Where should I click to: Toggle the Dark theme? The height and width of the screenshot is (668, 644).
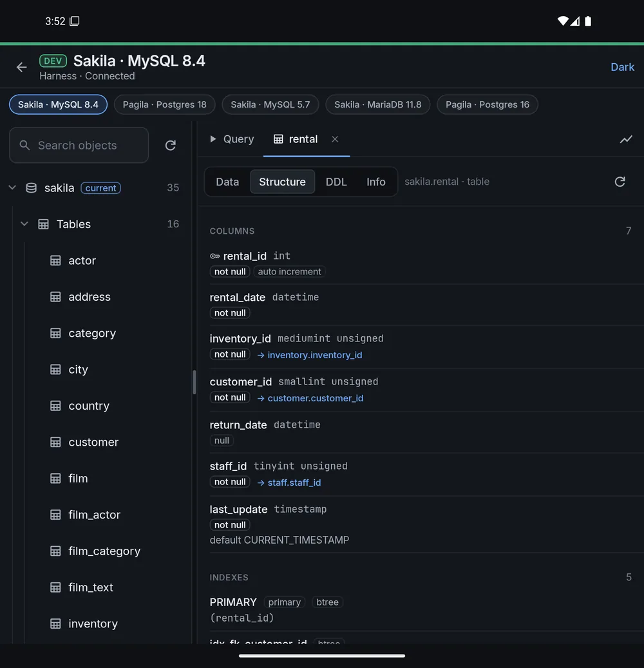click(622, 67)
